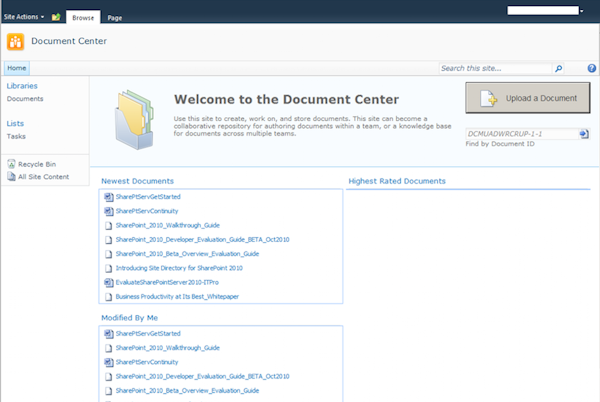Open the blue help question mark icon
The width and height of the screenshot is (600, 402).
[x=592, y=68]
